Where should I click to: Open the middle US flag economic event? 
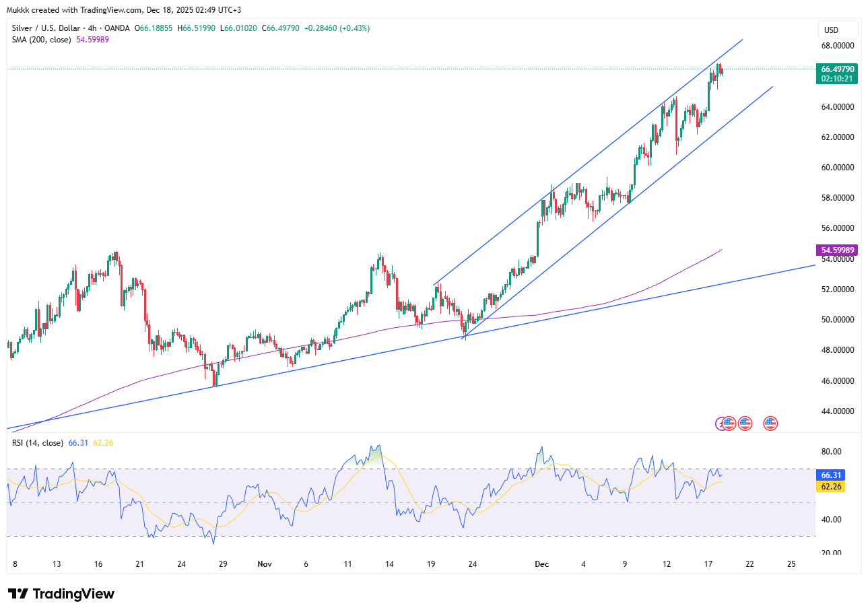744,423
